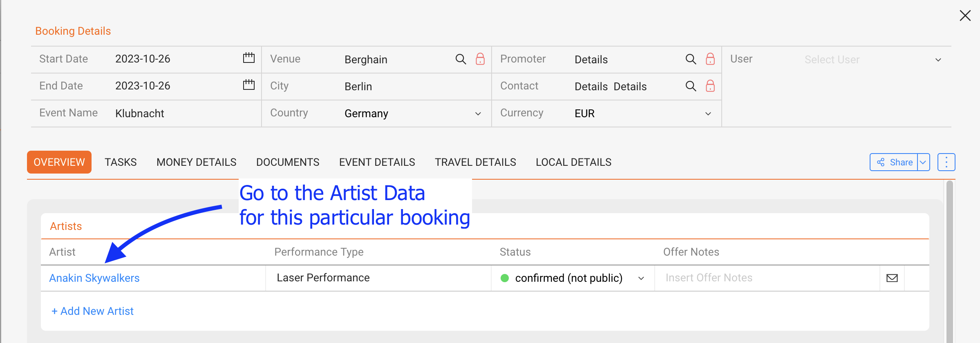
Task: Click the City field Berlin
Action: tap(358, 87)
